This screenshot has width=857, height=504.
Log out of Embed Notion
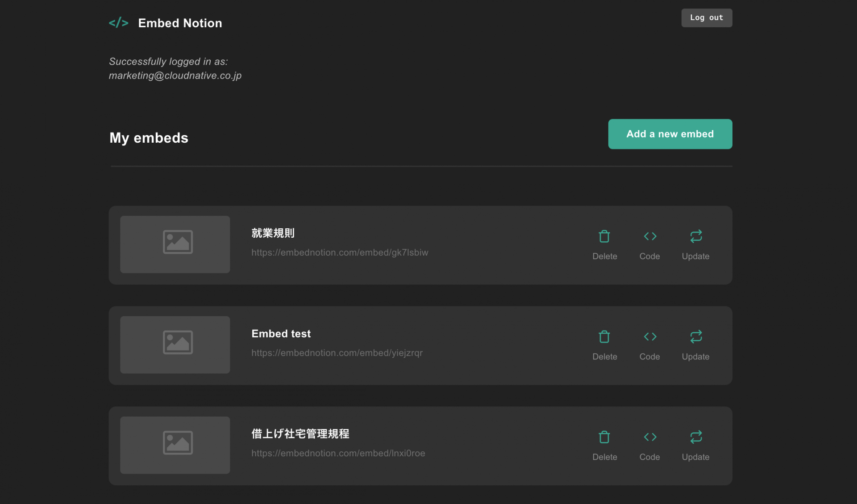click(x=707, y=18)
